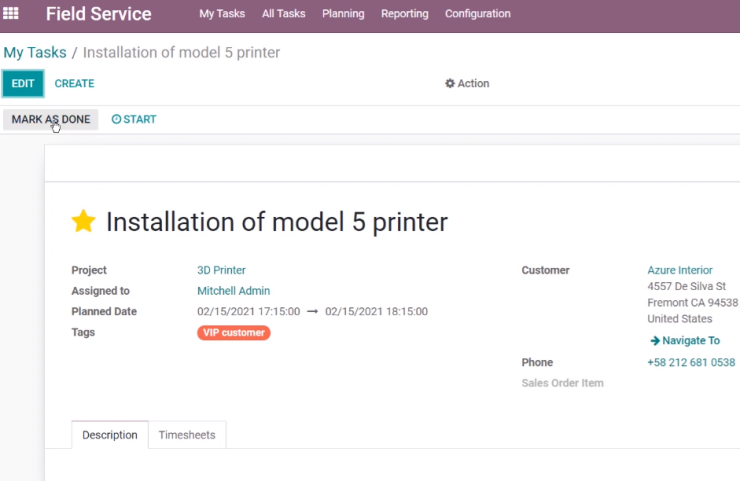Click the VIP customer tag
740x481 pixels.
coord(234,333)
